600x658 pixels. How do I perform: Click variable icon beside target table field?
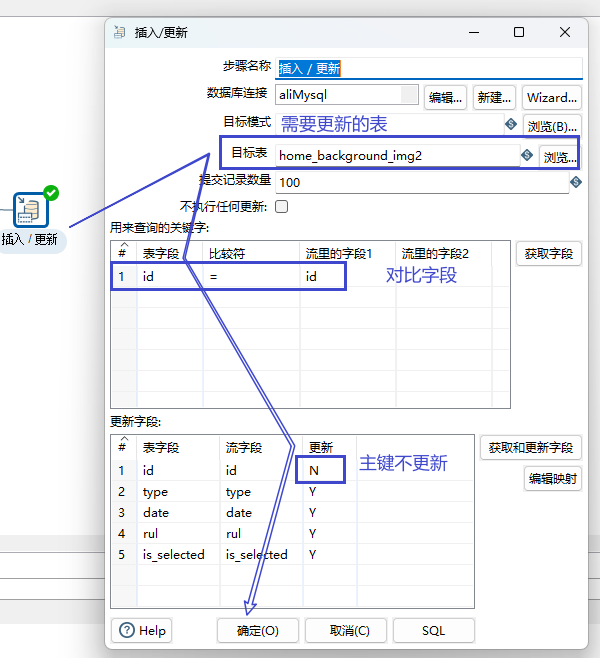click(527, 155)
